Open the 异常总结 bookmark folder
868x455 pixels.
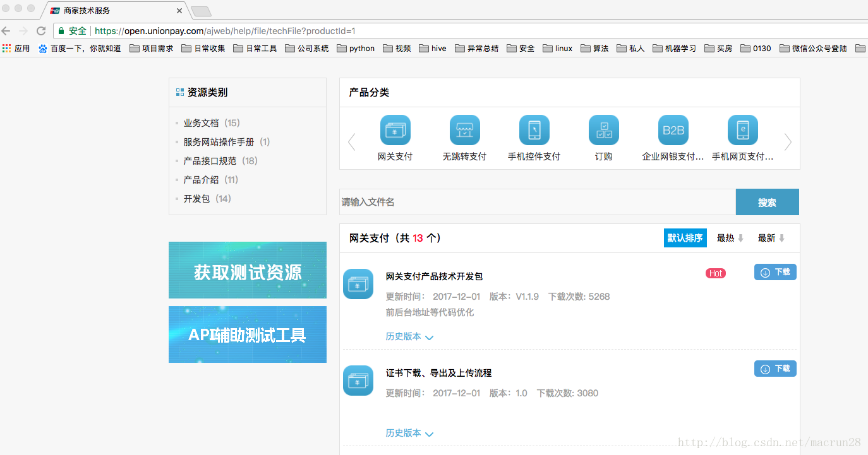(477, 48)
